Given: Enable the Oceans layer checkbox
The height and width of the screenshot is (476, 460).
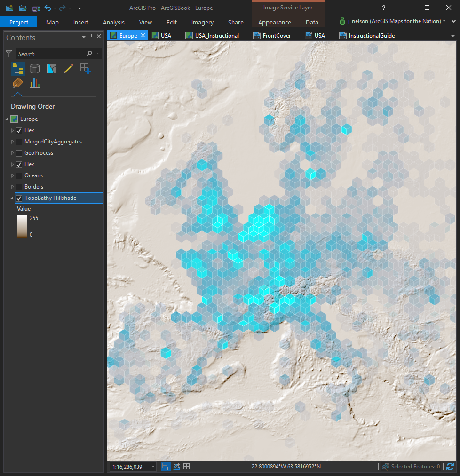Looking at the screenshot, I should tap(19, 176).
